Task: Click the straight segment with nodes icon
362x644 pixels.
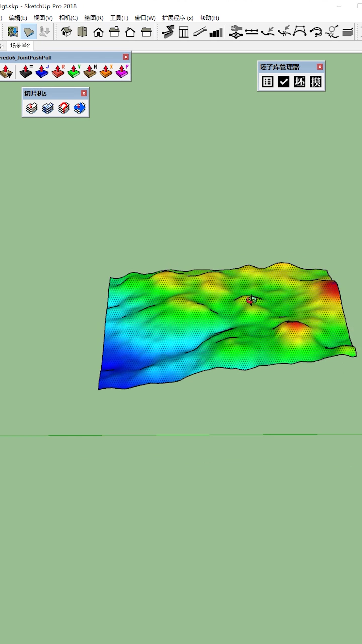Action: (x=252, y=32)
